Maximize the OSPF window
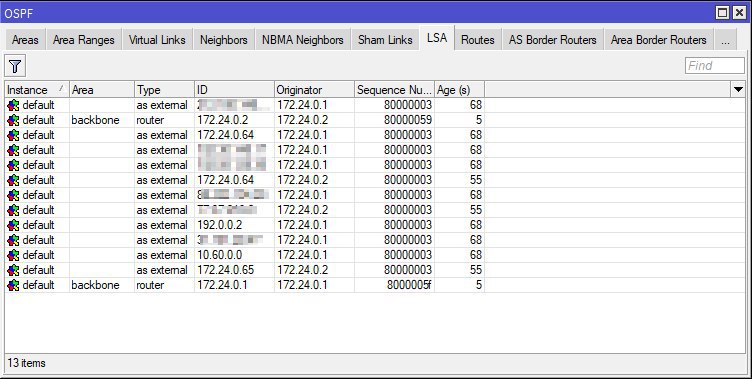Image resolution: width=752 pixels, height=379 pixels. [x=722, y=12]
